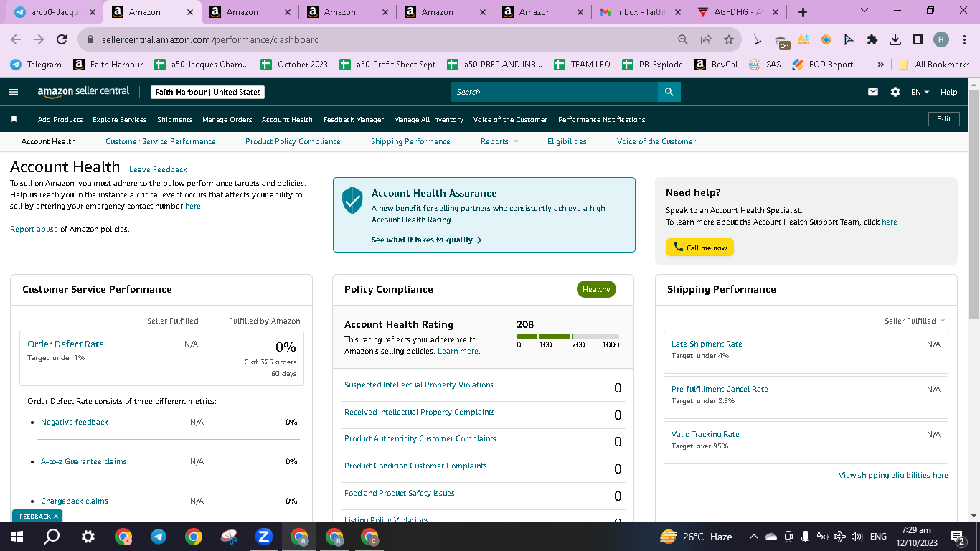Screen dimensions: 980x551
Task: Open the Chrome profile avatar R
Action: point(941,39)
